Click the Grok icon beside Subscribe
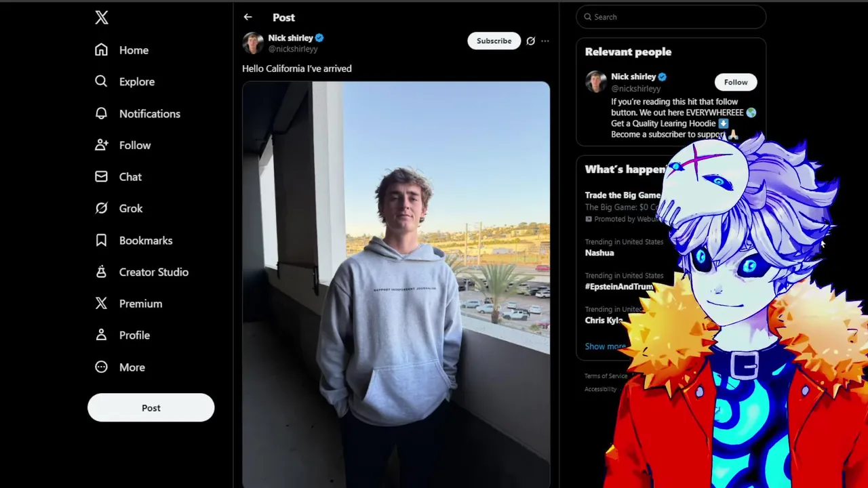 pyautogui.click(x=530, y=41)
